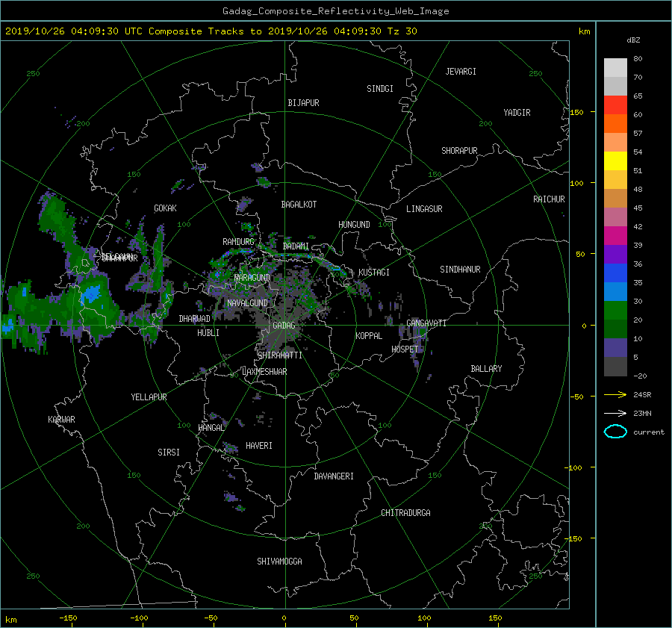Click the SIRSI city label
Image resolution: width=672 pixels, height=628 pixels.
pos(169,453)
